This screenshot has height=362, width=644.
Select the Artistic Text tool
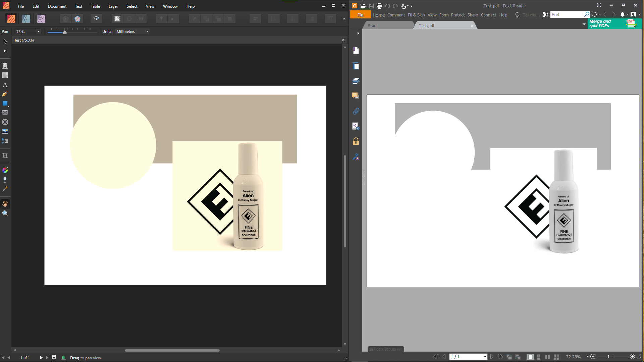click(x=5, y=85)
